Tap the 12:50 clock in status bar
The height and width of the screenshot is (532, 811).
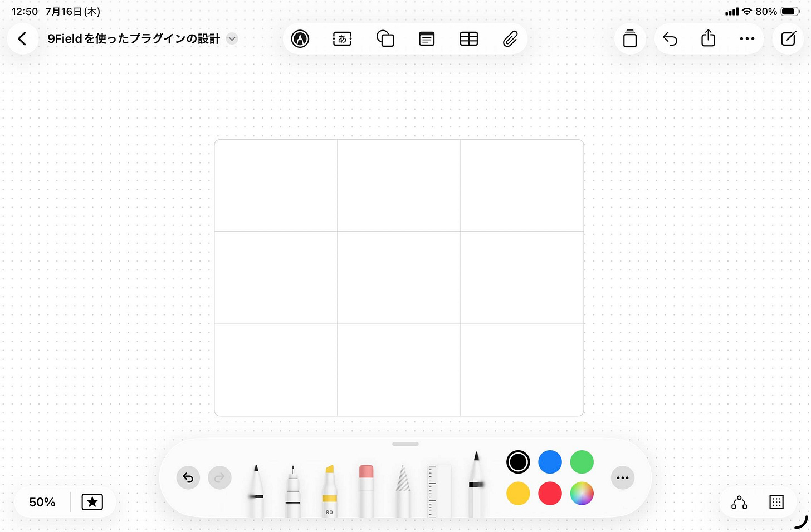[x=25, y=12]
